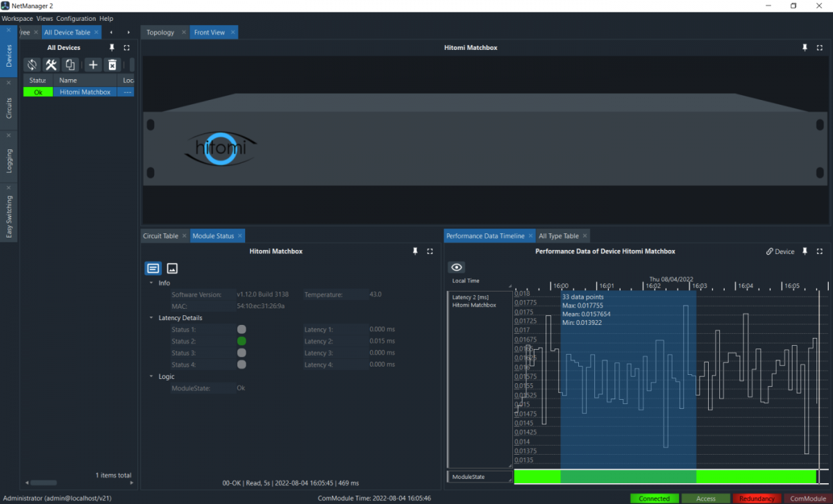
Task: Switch Module Status to image view icon
Action: tap(171, 268)
